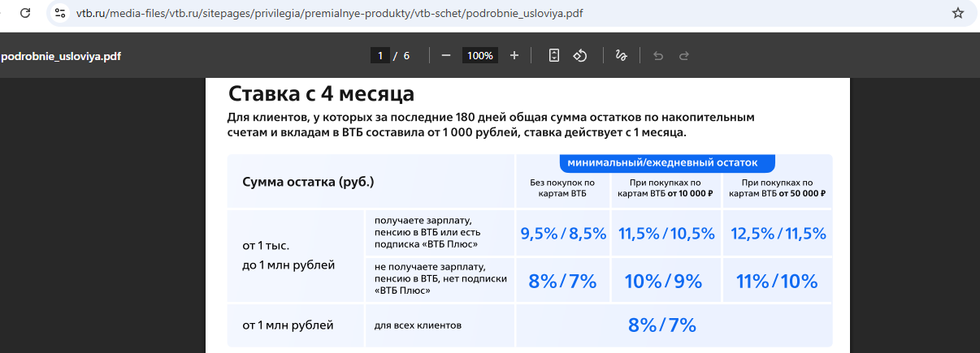The width and height of the screenshot is (980, 353).
Task: Click the fit to page icon
Action: coord(553,55)
